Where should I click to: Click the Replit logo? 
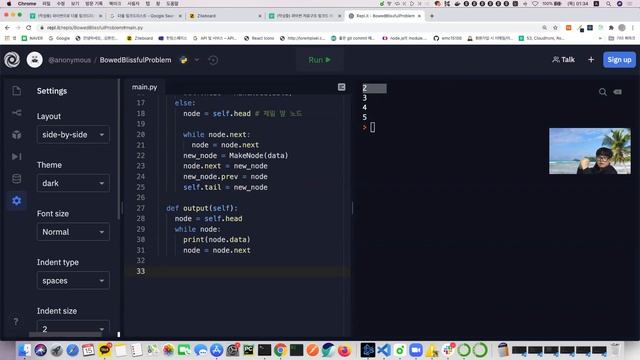tap(12, 60)
